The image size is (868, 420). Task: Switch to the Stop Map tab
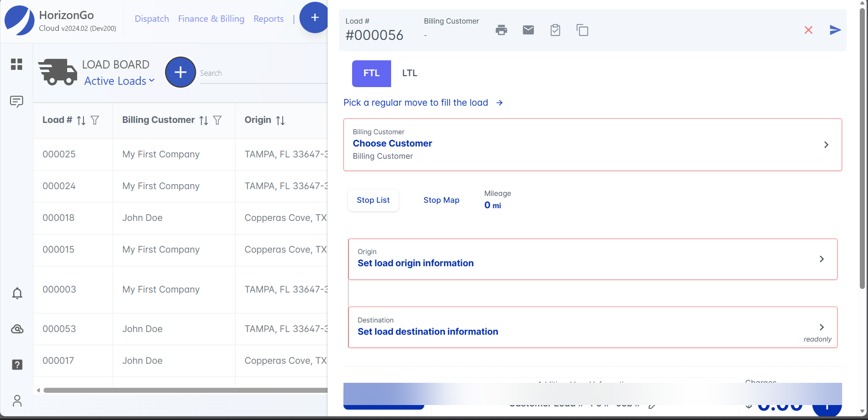point(441,200)
